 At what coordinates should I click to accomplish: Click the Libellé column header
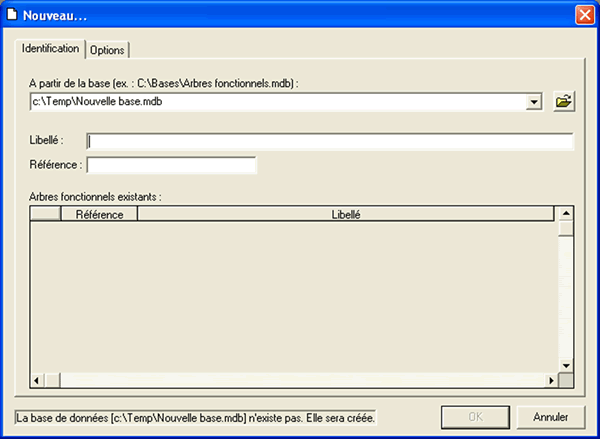coord(346,214)
